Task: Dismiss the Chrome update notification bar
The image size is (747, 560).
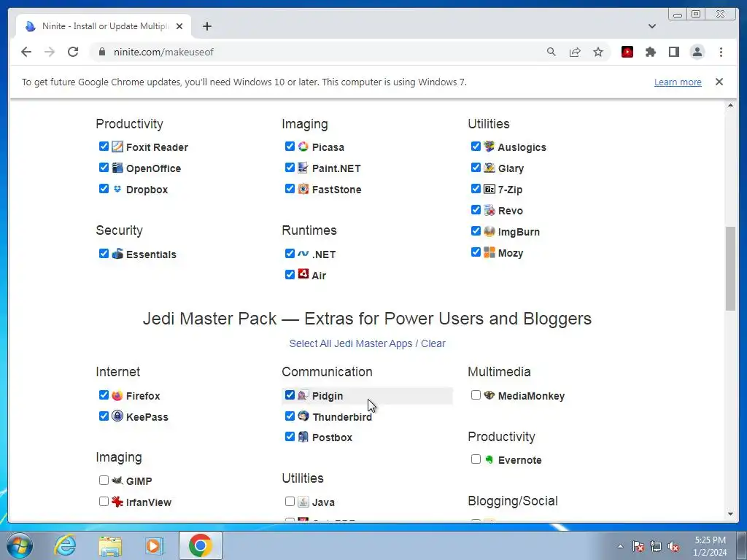Action: click(719, 82)
